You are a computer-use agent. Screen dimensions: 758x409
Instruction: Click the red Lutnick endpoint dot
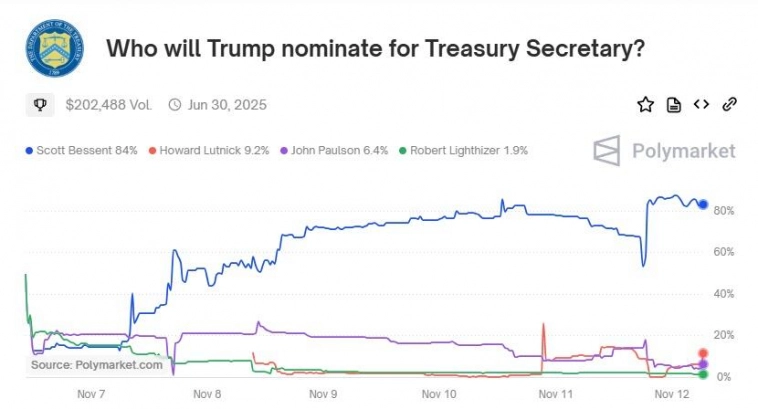(703, 353)
